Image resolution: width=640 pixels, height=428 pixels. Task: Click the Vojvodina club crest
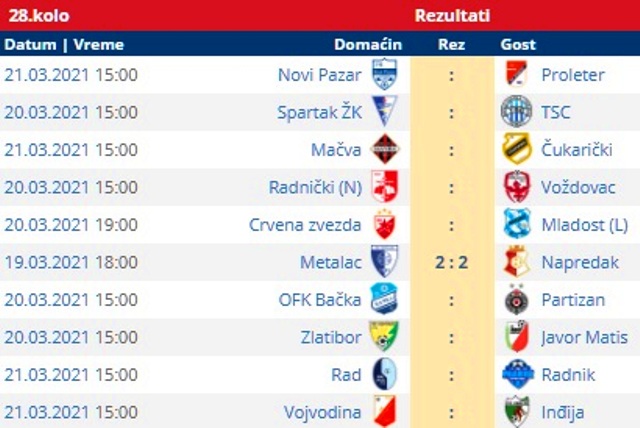point(384,411)
